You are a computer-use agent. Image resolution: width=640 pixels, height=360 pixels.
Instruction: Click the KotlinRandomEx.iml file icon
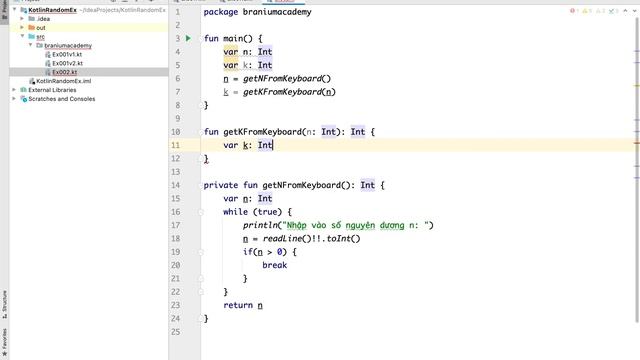tap(32, 81)
